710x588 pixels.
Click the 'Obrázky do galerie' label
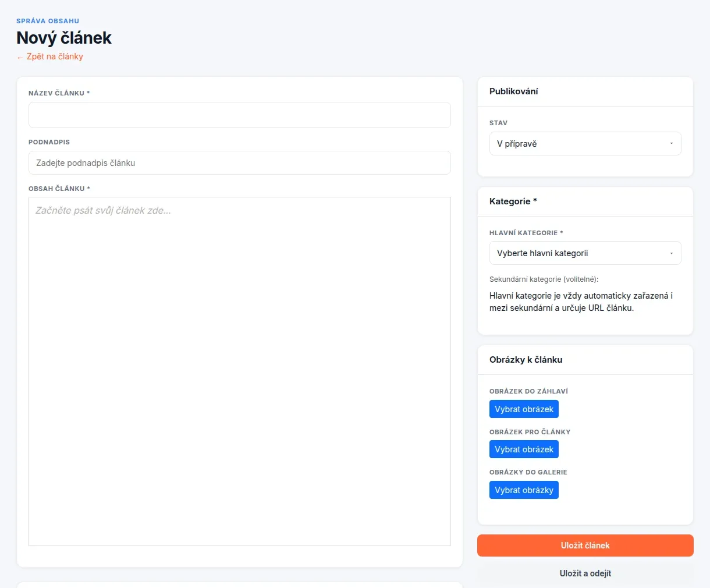(528, 472)
